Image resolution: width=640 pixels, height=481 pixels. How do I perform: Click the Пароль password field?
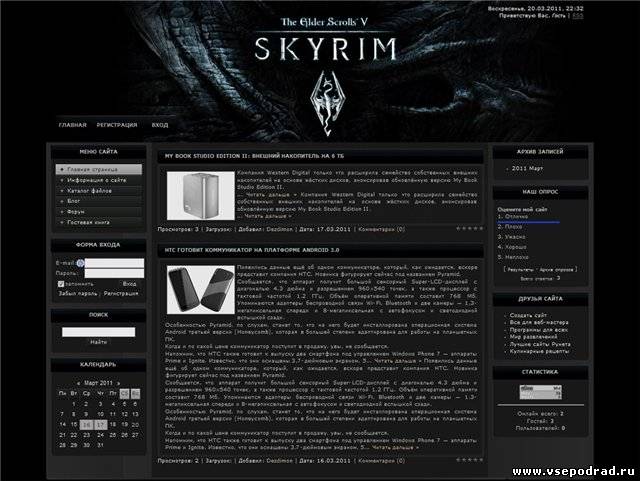[x=114, y=273]
